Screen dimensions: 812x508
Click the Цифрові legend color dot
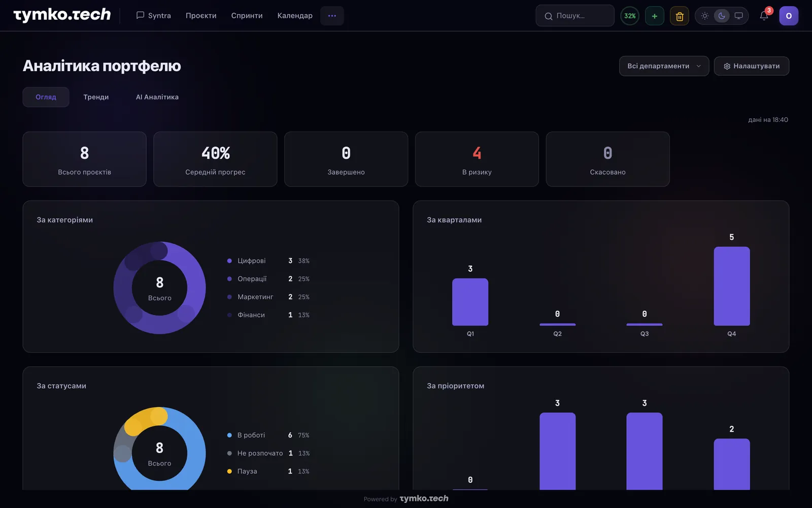point(229,261)
